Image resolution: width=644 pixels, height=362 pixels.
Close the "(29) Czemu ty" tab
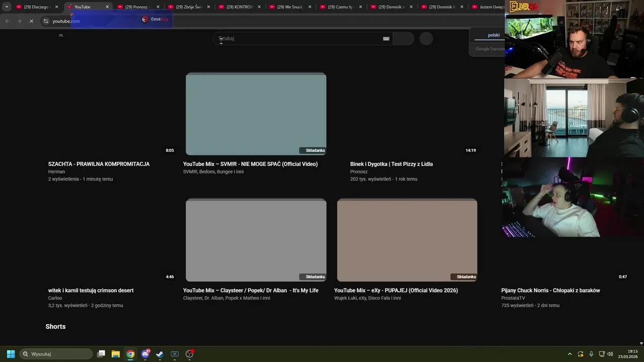[360, 7]
